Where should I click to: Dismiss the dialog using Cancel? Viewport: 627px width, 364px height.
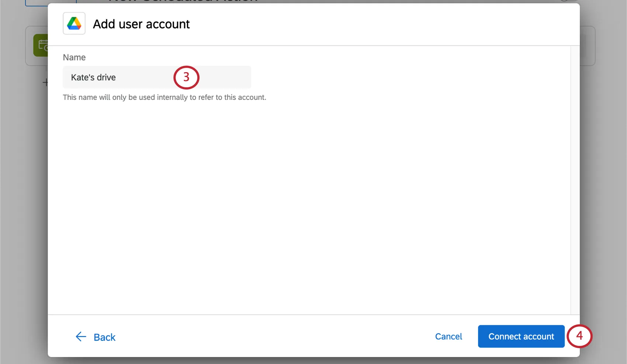(x=448, y=336)
